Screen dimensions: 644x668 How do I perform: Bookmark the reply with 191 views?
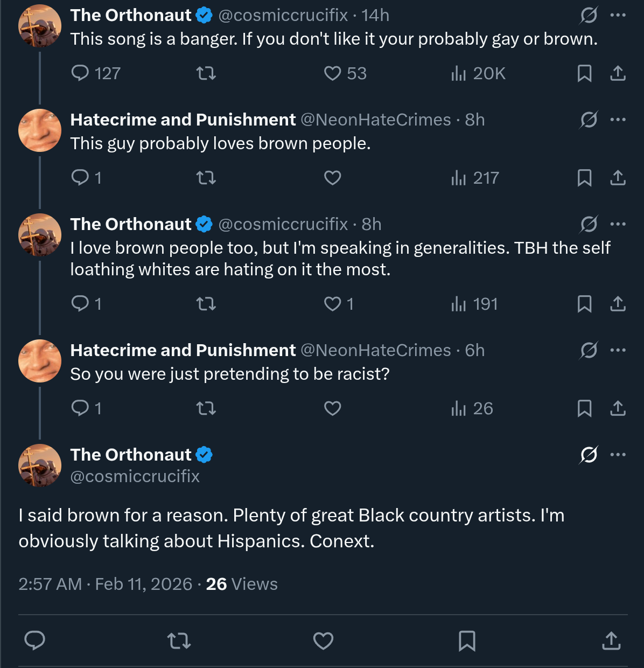coord(584,304)
